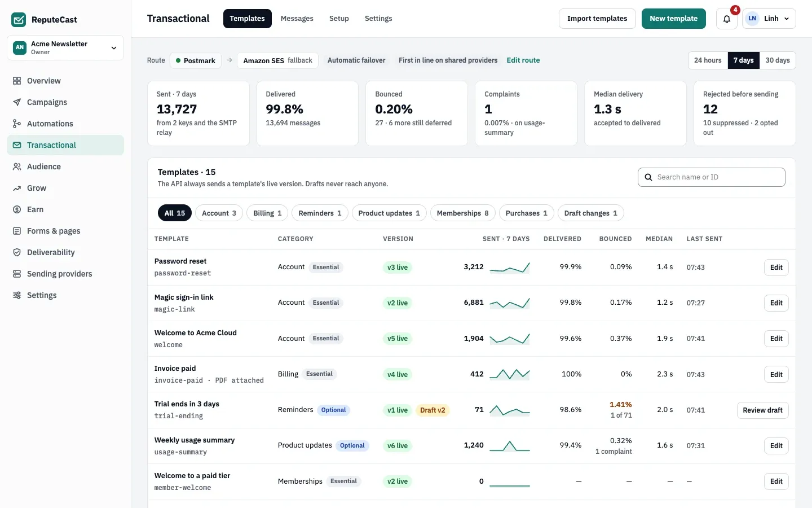
Task: Show templates with Draft changes
Action: [x=591, y=213]
